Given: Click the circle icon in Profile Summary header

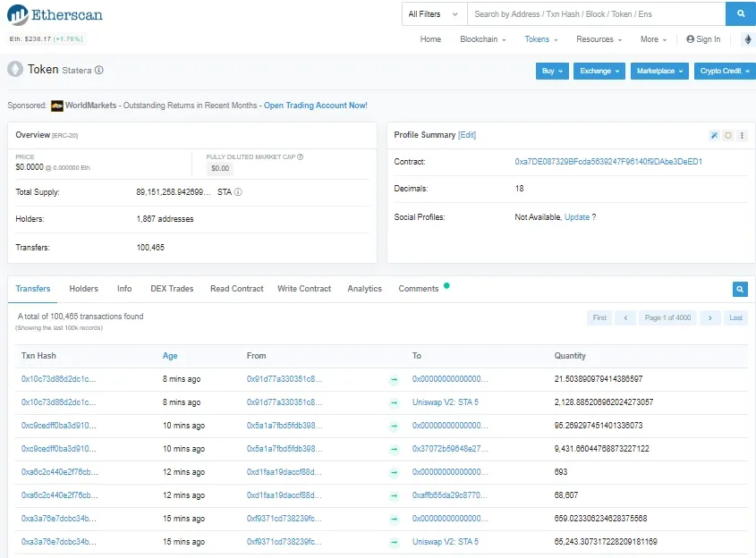Looking at the screenshot, I should (728, 135).
